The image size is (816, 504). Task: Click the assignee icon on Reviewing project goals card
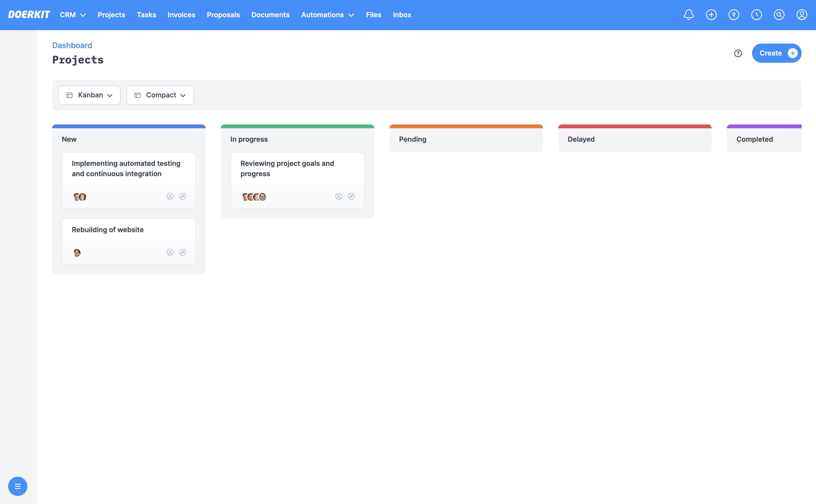pyautogui.click(x=339, y=196)
